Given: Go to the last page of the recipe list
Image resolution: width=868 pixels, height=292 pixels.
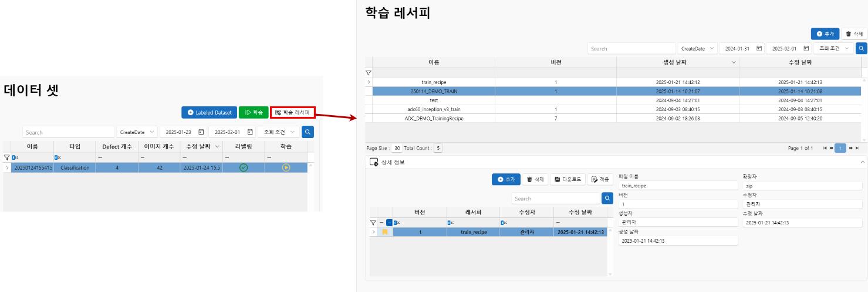Looking at the screenshot, I should (x=857, y=148).
